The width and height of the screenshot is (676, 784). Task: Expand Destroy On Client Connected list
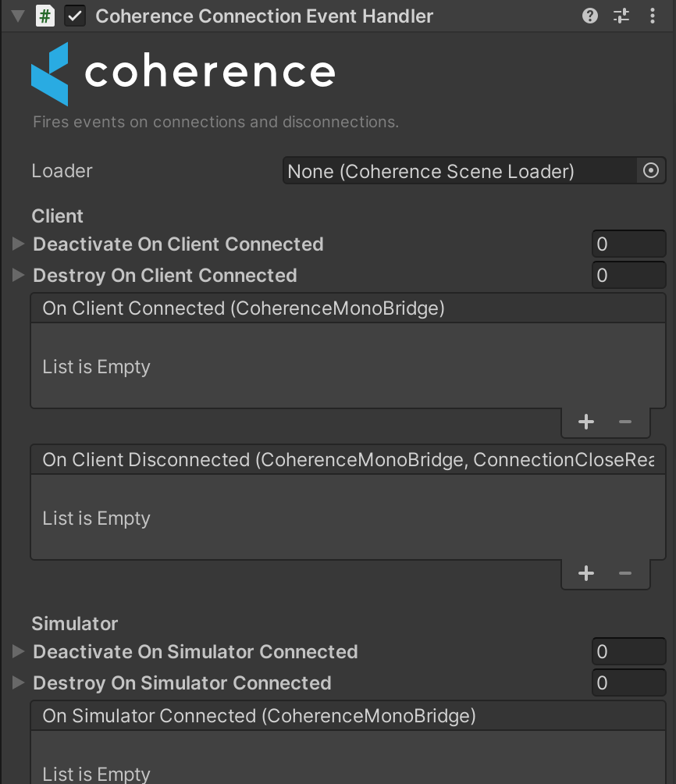point(19,276)
